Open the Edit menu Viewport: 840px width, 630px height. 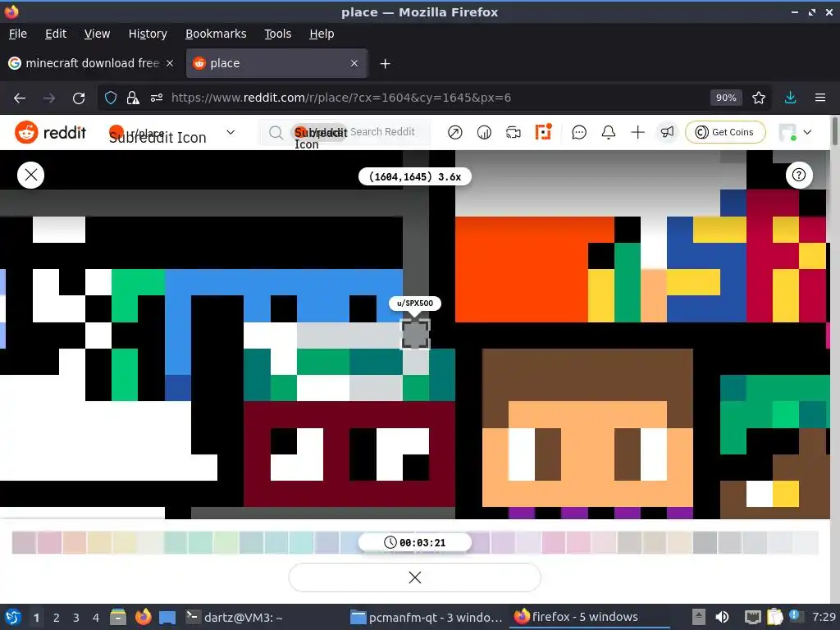pos(56,34)
